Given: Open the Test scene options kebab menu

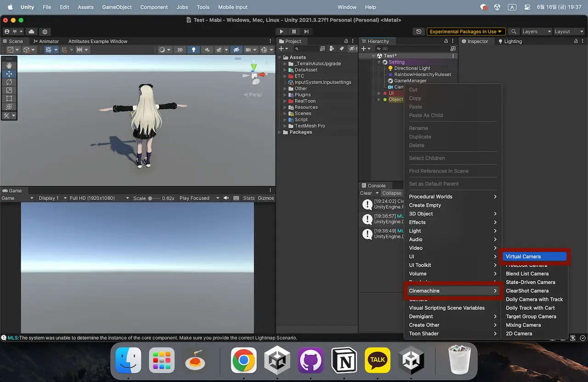Looking at the screenshot, I should [x=453, y=56].
